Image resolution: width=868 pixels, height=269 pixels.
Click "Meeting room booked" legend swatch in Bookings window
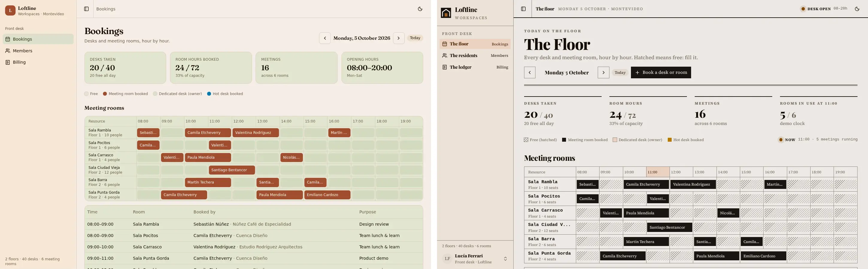click(105, 94)
